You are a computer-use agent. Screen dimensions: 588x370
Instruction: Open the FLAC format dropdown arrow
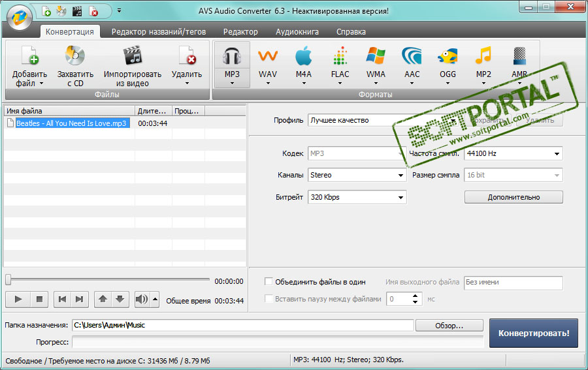pyautogui.click(x=340, y=84)
